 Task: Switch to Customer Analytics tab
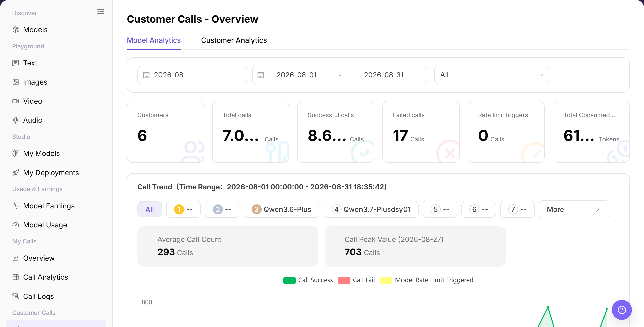[x=234, y=40]
